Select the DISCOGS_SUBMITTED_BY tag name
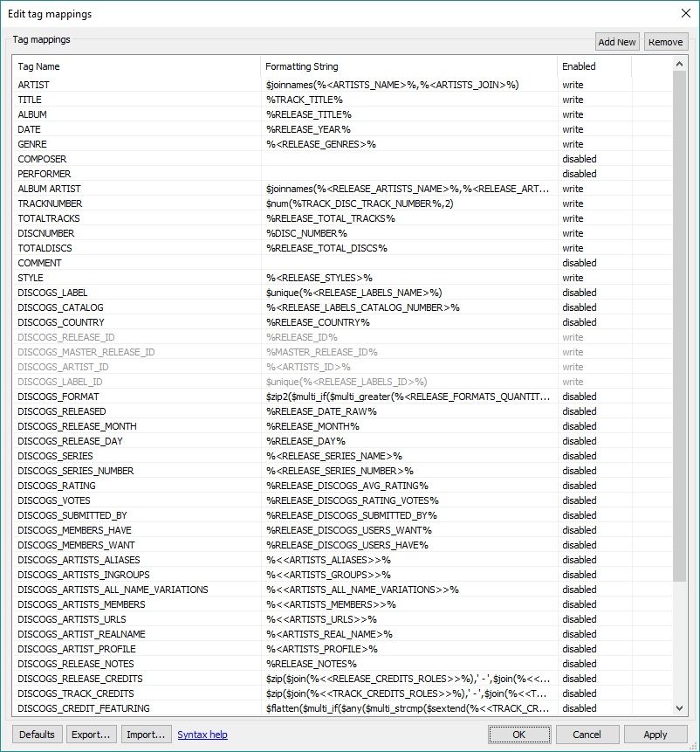Screen dimensions: 700x752 72,515
